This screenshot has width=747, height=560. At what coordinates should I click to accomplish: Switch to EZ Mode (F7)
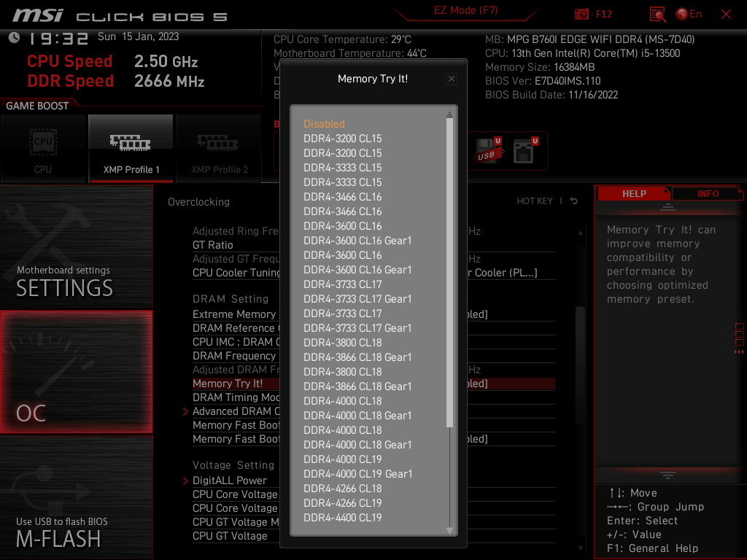465,10
